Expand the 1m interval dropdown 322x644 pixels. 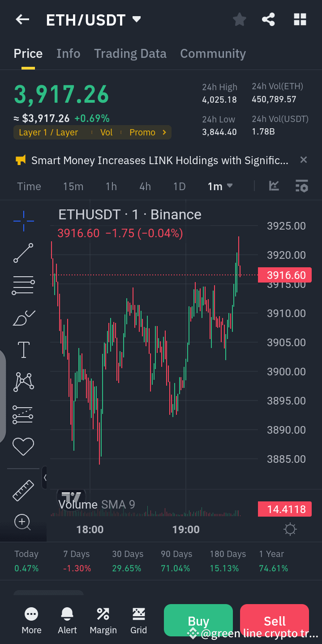coord(220,186)
